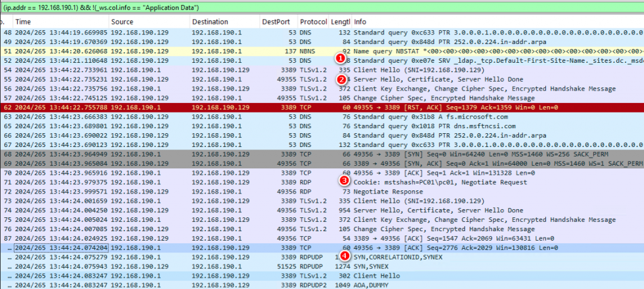
Task: Select packet 56 Client Key Exchange row
Action: 322,89
